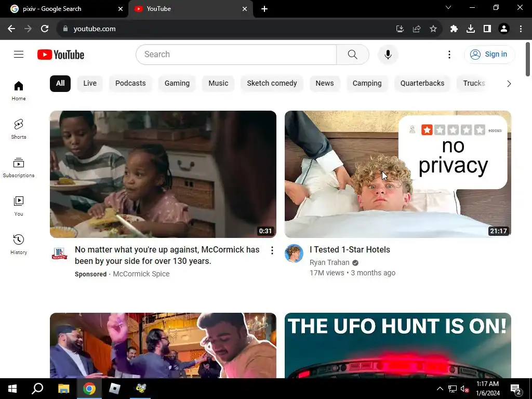Select the Quarterbacks filter chip
532x399 pixels.
tap(422, 84)
